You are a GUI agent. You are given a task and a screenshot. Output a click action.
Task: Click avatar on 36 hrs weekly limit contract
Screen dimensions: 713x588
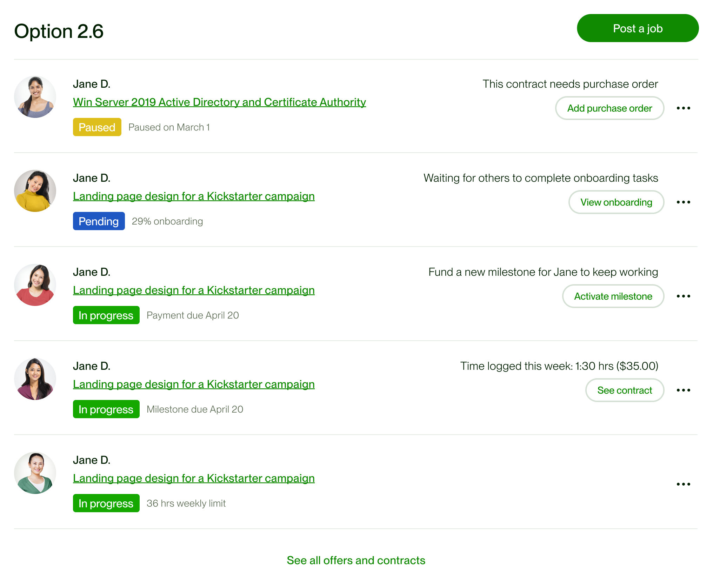35,473
